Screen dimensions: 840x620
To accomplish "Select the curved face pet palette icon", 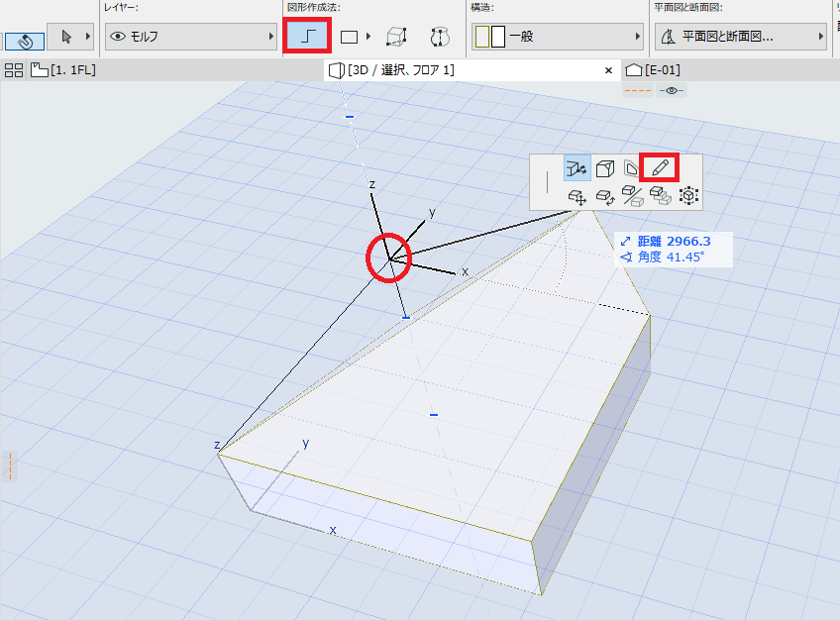I will point(630,168).
